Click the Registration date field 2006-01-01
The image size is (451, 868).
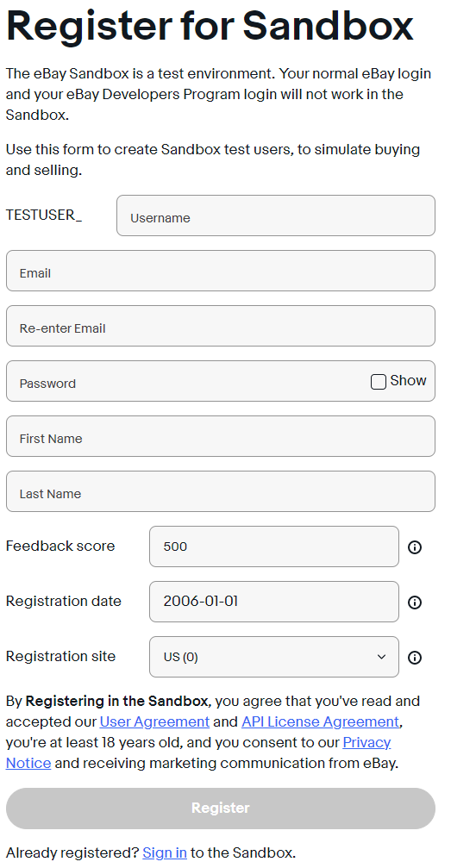(x=274, y=602)
